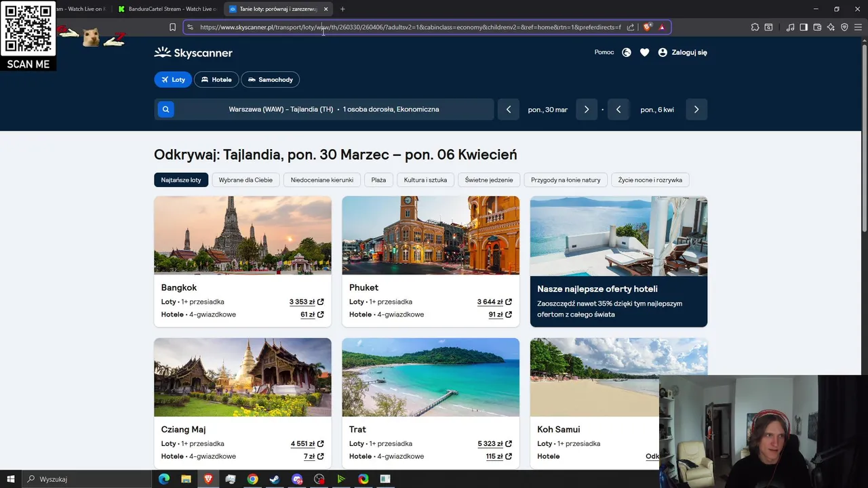This screenshot has width=868, height=488.
Task: Click the Pomoc help link
Action: tap(604, 52)
